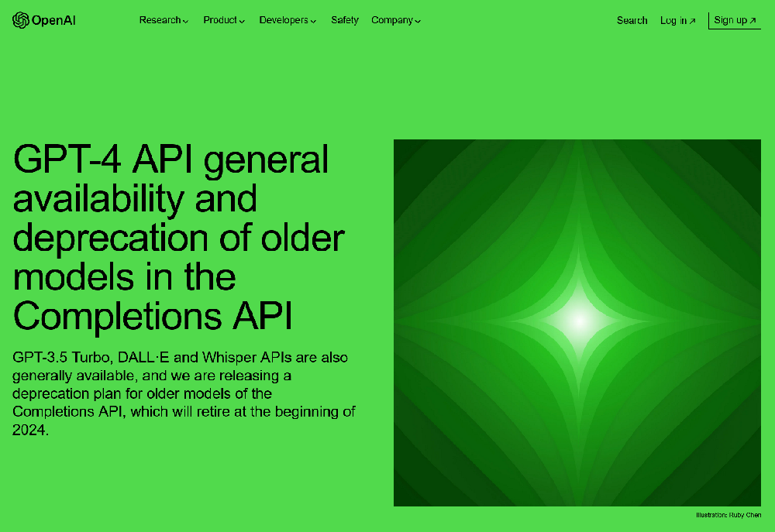
Task: Expand the Product menu
Action: click(224, 20)
